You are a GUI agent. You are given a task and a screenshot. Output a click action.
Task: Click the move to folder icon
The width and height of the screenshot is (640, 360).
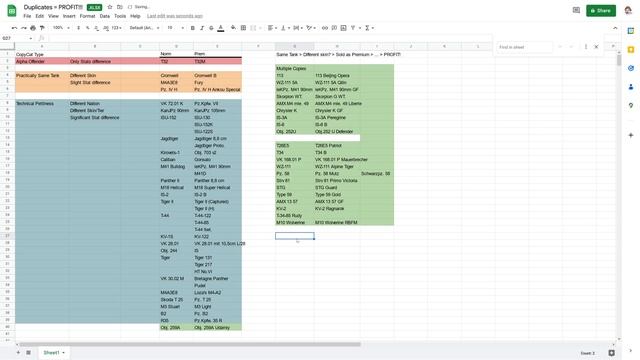(x=120, y=7)
